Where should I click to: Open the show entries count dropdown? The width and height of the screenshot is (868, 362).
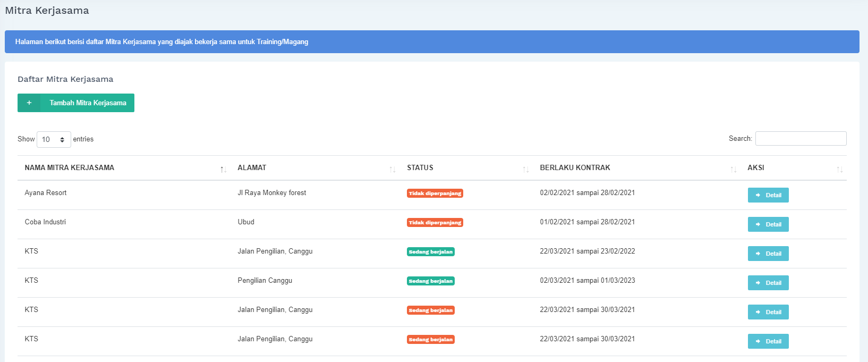tap(54, 139)
